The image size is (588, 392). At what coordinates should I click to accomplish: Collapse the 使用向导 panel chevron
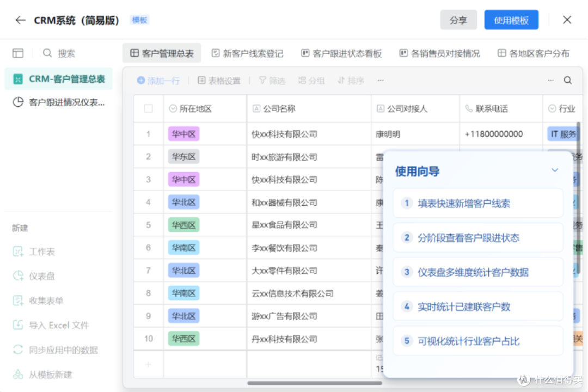click(x=555, y=170)
